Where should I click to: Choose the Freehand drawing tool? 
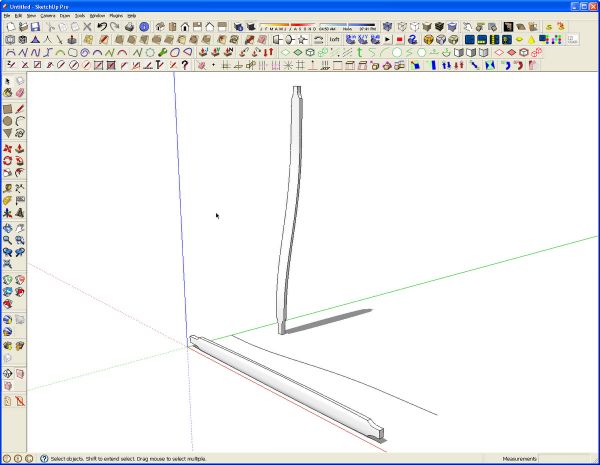click(20, 133)
